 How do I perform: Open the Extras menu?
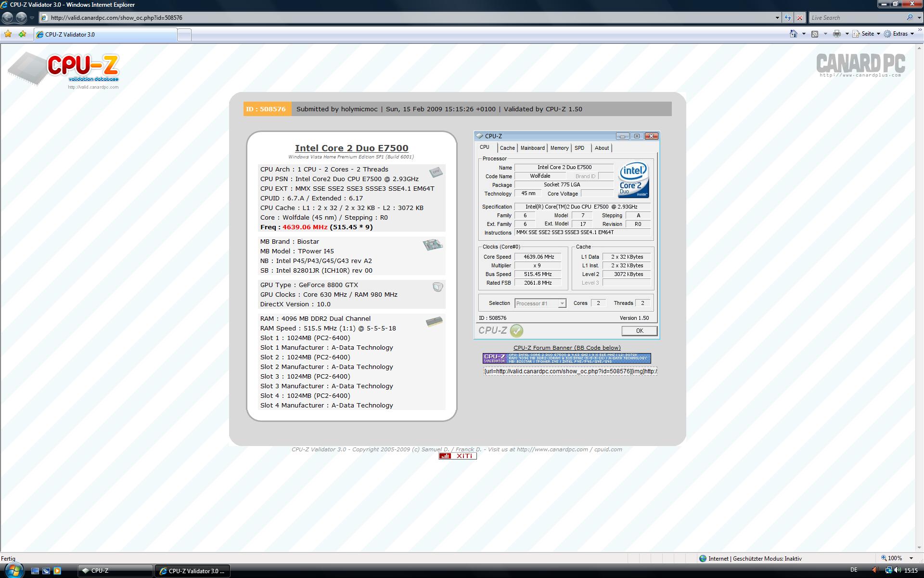898,34
